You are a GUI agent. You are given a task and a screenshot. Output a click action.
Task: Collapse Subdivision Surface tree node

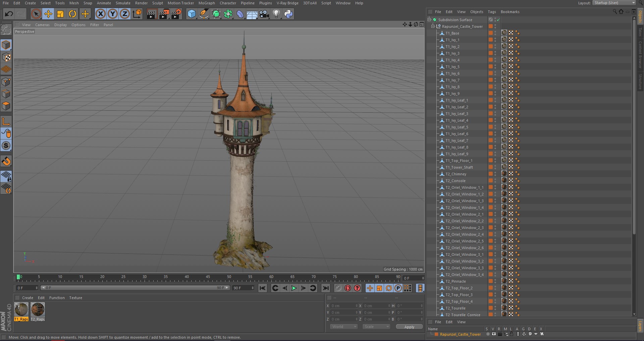429,19
